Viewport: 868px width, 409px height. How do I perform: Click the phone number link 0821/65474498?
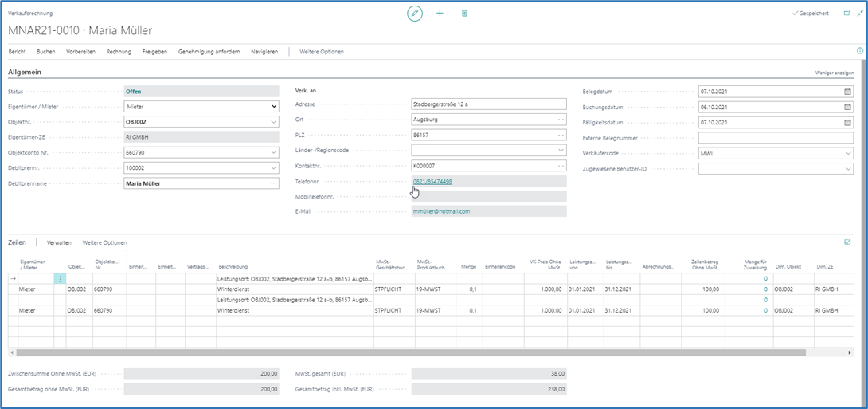(x=432, y=182)
